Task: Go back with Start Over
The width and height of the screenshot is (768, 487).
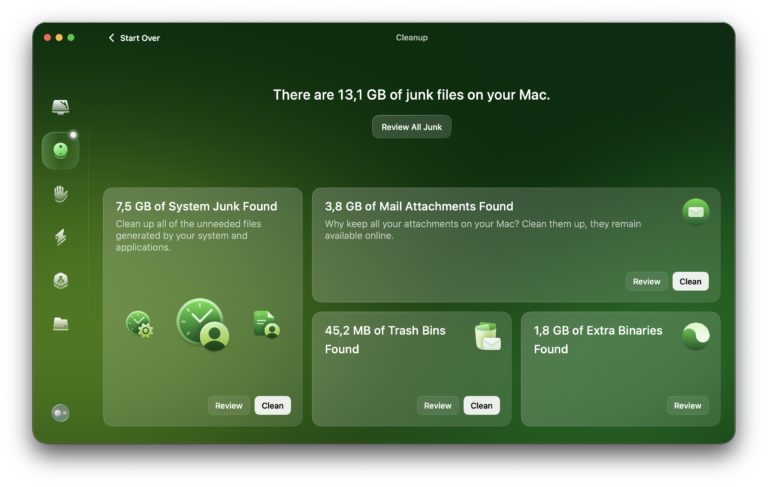Action: coord(134,38)
